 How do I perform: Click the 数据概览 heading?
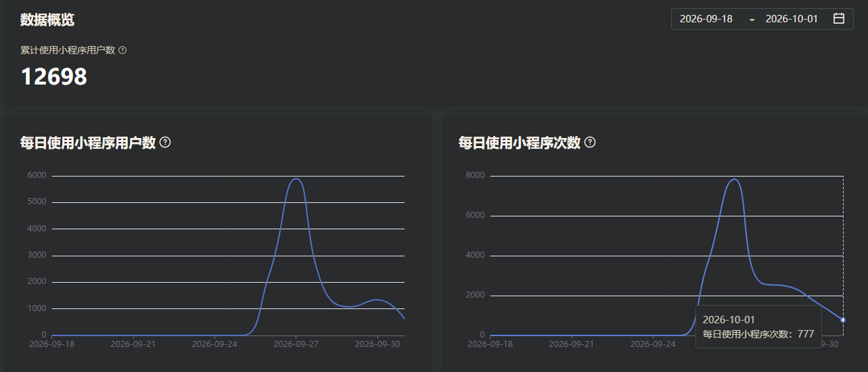tap(47, 20)
